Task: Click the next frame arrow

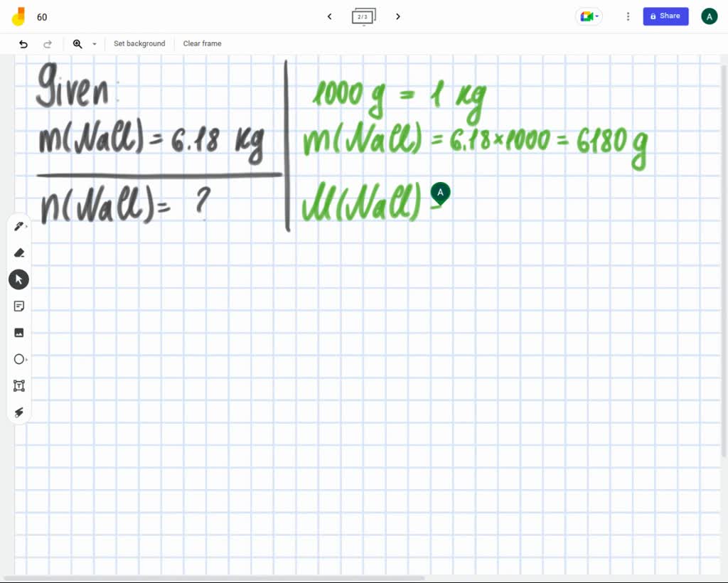Action: 398,16
